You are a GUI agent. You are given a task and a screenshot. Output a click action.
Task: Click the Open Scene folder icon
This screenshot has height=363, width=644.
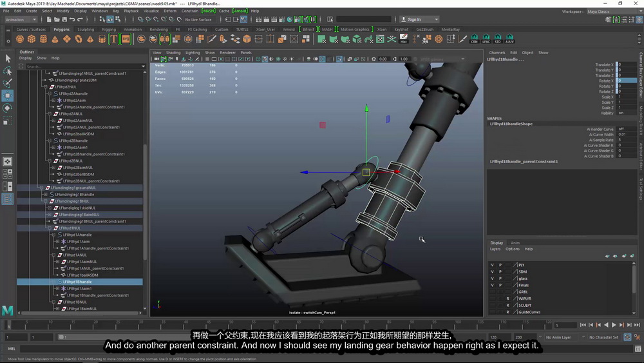pyautogui.click(x=57, y=19)
